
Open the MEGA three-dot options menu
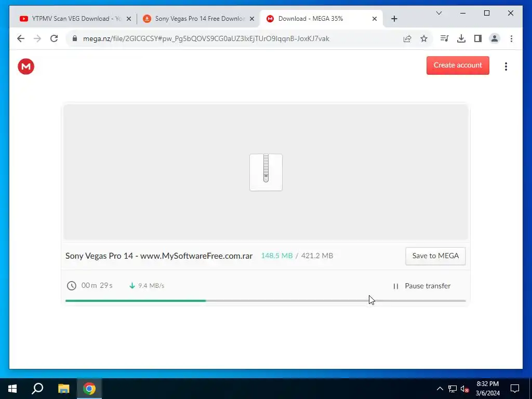(506, 66)
